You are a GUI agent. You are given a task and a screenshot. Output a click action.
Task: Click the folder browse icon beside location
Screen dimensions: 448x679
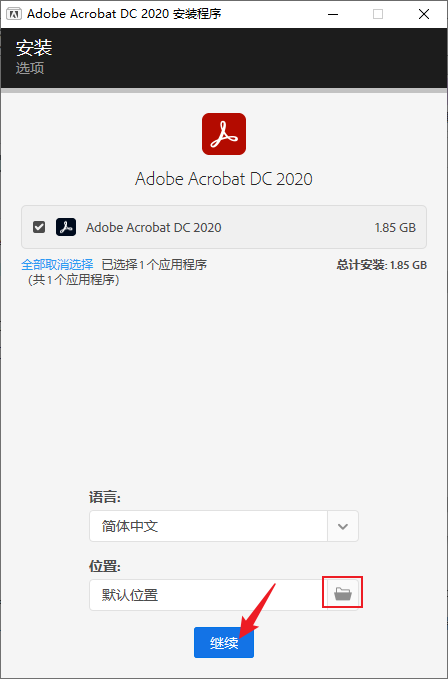coord(343,594)
